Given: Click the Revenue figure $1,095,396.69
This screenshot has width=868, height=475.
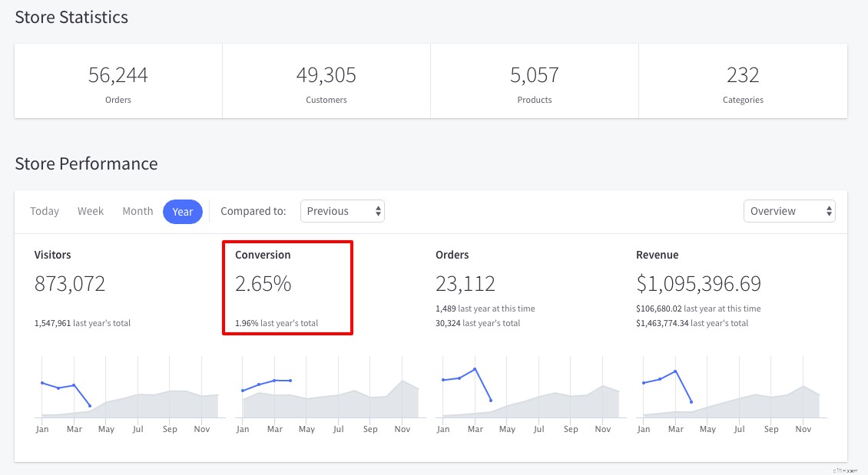Looking at the screenshot, I should 697,283.
